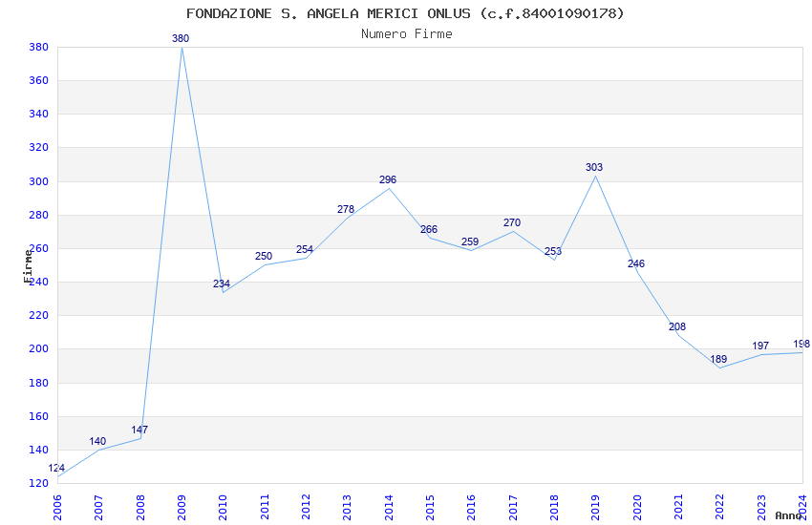The height and width of the screenshot is (525, 812).
Task: Click the y-axis value 140
Action: click(39, 450)
